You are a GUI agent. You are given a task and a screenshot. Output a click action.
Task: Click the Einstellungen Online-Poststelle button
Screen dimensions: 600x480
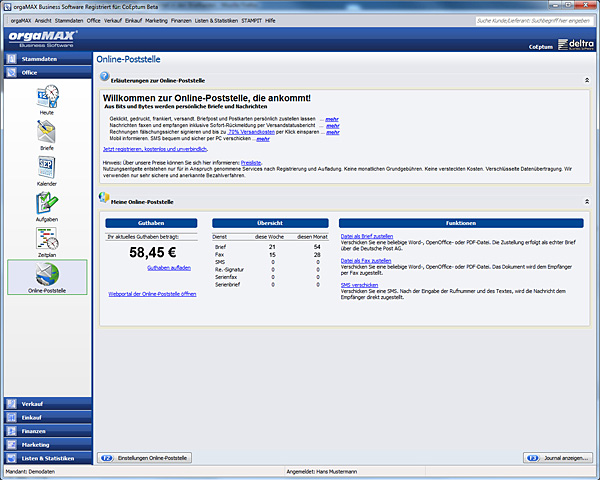(144, 458)
